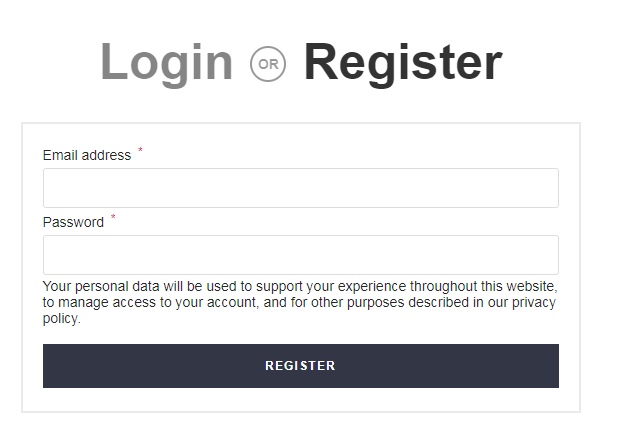Click the word "Login" in grey
The image size is (619, 428).
[166, 63]
